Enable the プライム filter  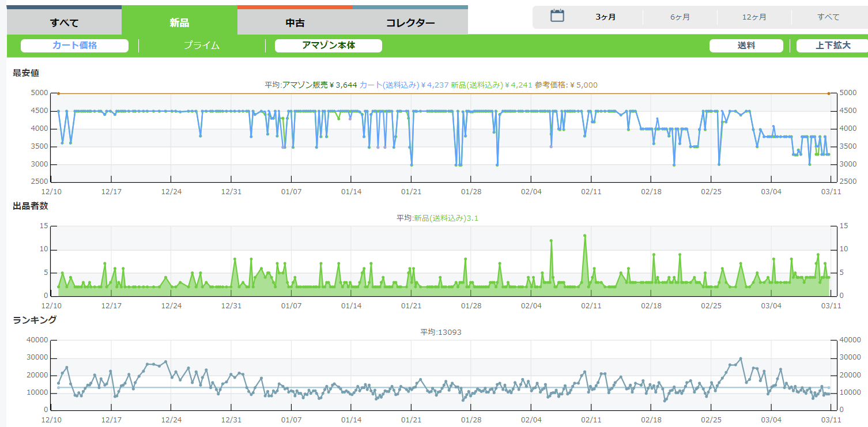[202, 46]
